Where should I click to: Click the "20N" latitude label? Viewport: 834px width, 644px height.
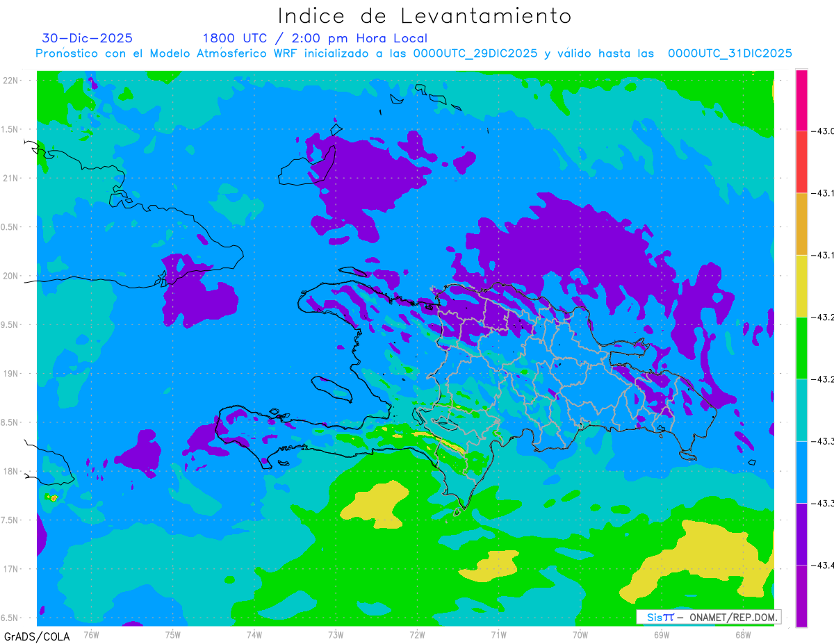[x=11, y=276]
